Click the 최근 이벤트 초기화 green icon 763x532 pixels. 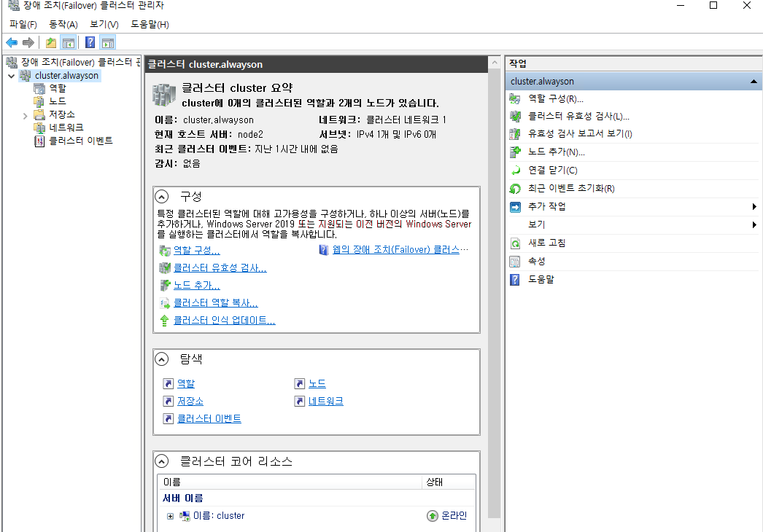[x=515, y=189]
